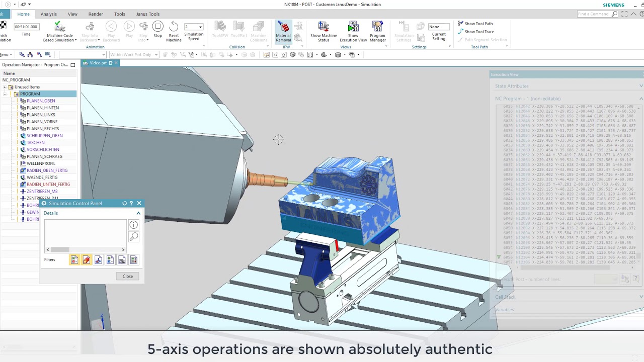Click the magnifier icon in Details
Screen dimensions: 644x362
coord(133,237)
